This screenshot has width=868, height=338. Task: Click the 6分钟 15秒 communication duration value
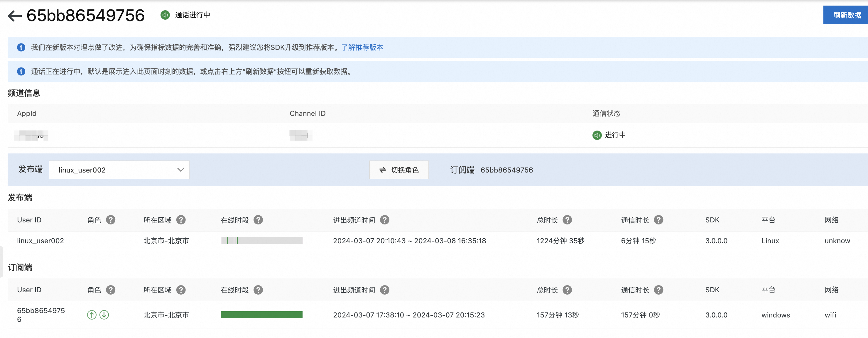point(638,241)
